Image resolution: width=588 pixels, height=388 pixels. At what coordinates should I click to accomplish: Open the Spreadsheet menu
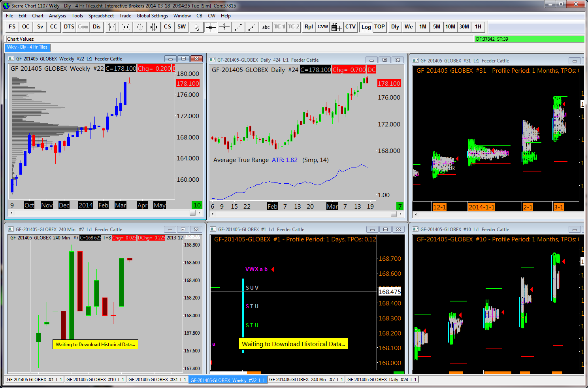click(x=101, y=16)
